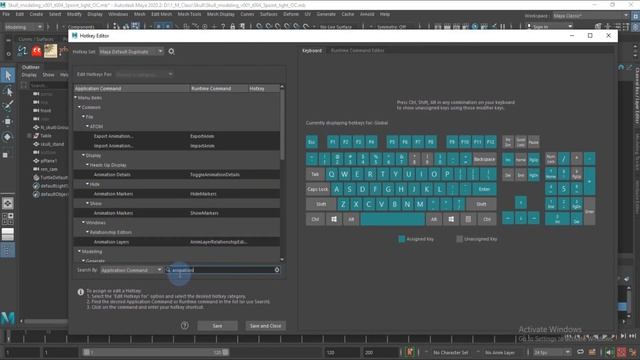Click the Save button
This screenshot has height=360, width=640.
(x=217, y=326)
